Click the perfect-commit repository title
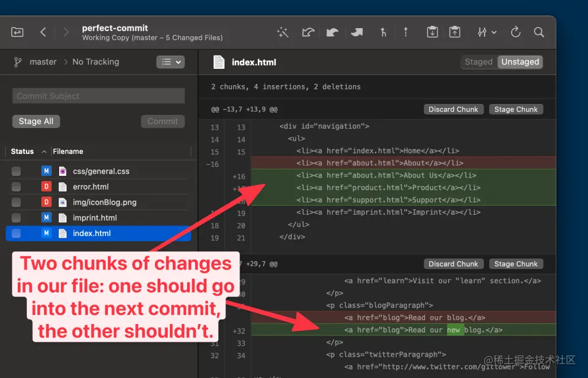The height and width of the screenshot is (378, 588). (x=115, y=28)
